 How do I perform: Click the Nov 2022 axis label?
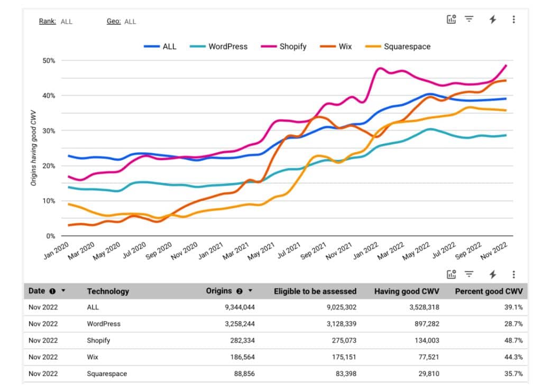(x=493, y=251)
